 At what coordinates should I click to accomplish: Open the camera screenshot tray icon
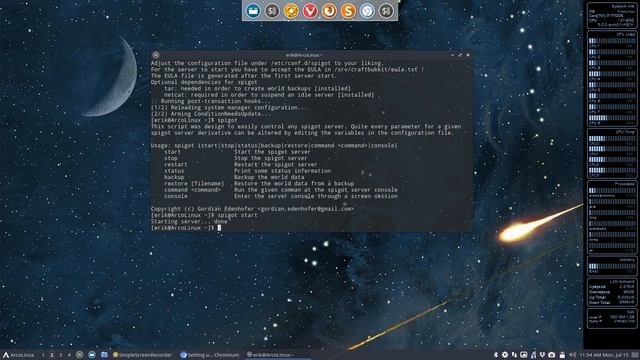click(x=552, y=355)
